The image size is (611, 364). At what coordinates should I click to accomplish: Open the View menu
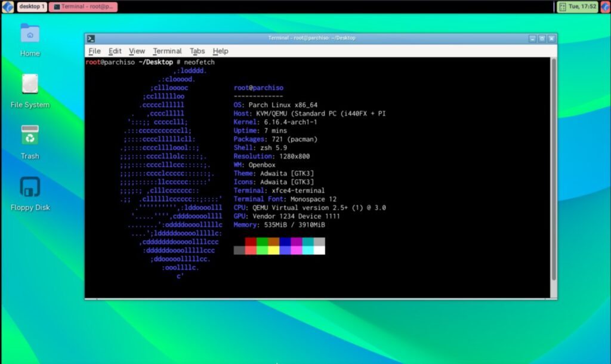click(x=137, y=51)
